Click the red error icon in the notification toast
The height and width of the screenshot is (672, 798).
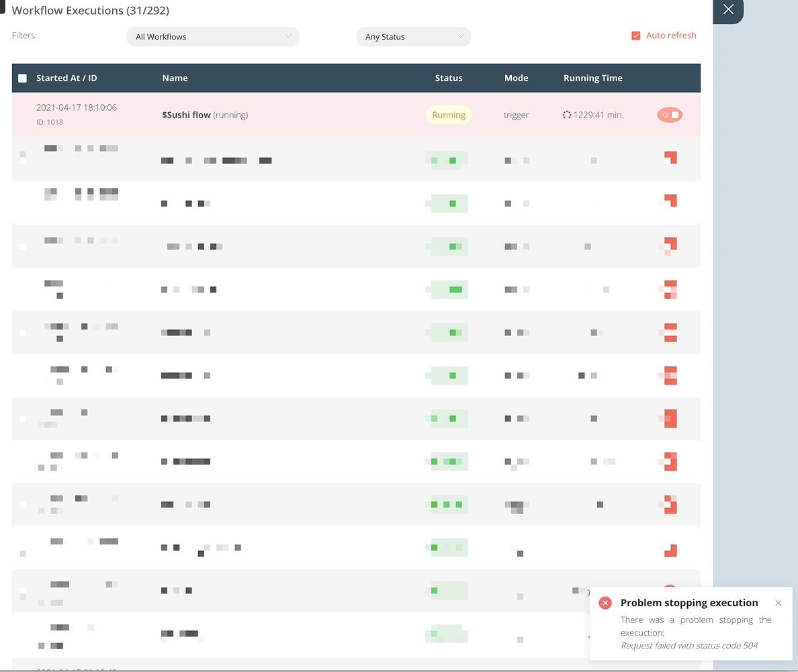[605, 603]
